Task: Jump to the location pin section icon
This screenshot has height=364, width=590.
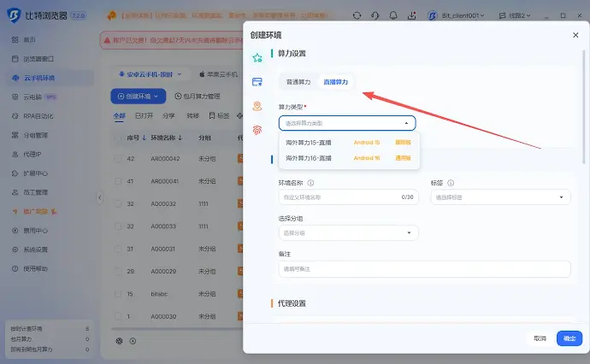Action: [x=257, y=106]
